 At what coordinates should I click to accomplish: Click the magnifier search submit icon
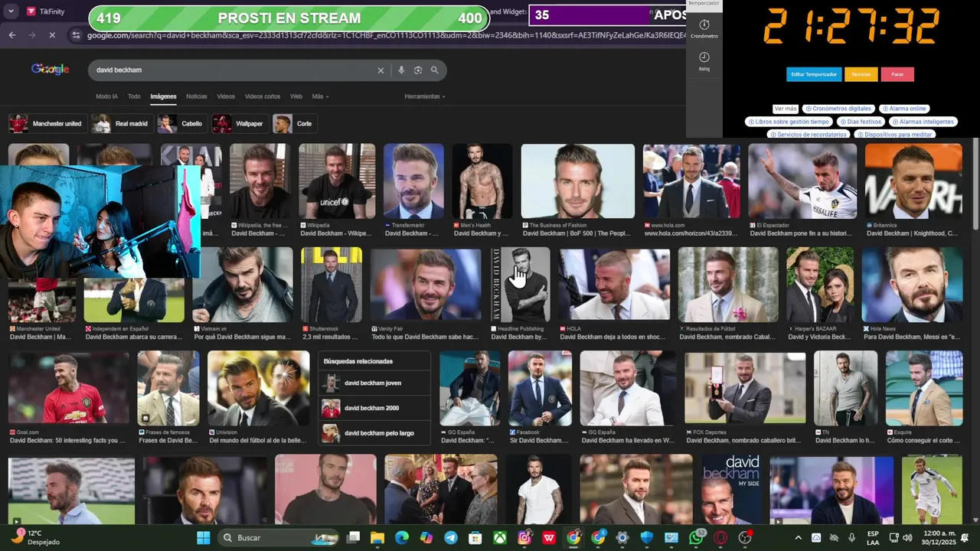click(x=435, y=70)
